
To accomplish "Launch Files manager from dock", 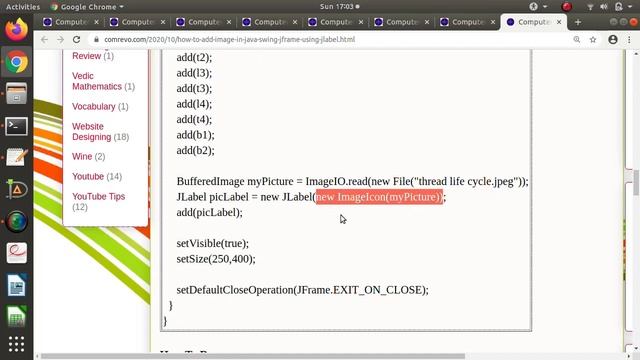I will tap(16, 93).
